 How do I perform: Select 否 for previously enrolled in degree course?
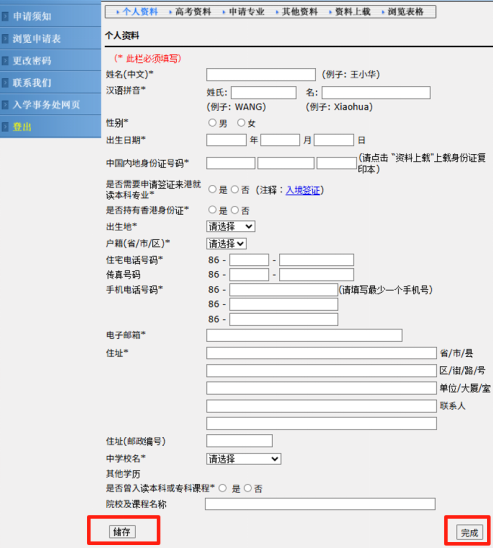[x=248, y=488]
